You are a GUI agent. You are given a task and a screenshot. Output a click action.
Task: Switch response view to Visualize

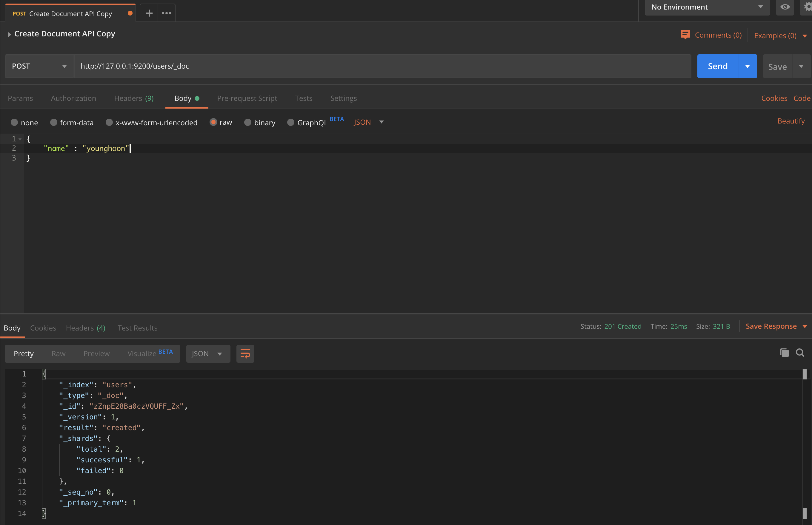pyautogui.click(x=150, y=353)
